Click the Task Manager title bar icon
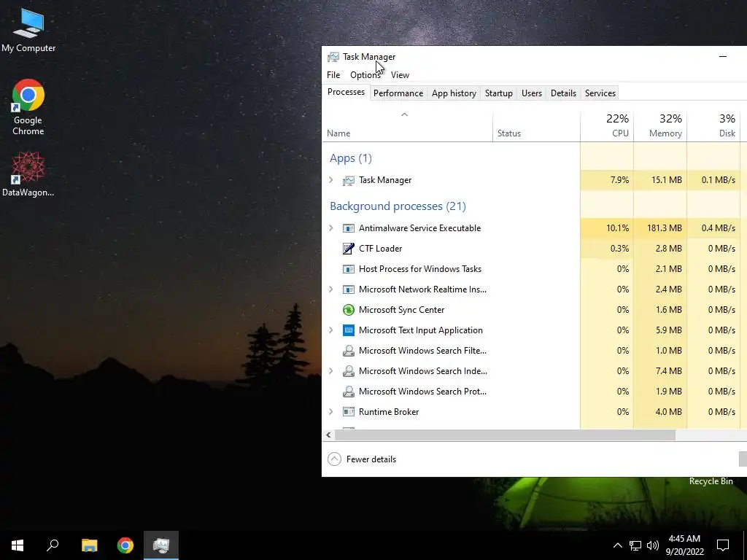The width and height of the screenshot is (747, 560). pyautogui.click(x=333, y=57)
